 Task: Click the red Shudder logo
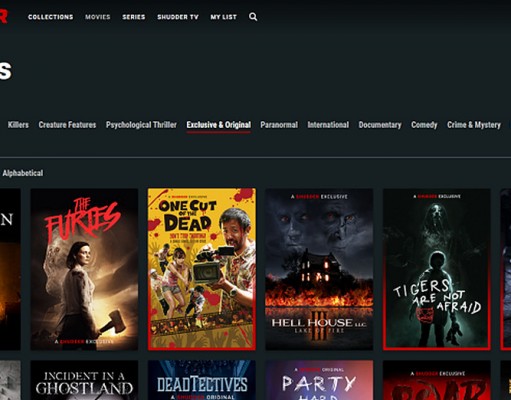coord(3,16)
